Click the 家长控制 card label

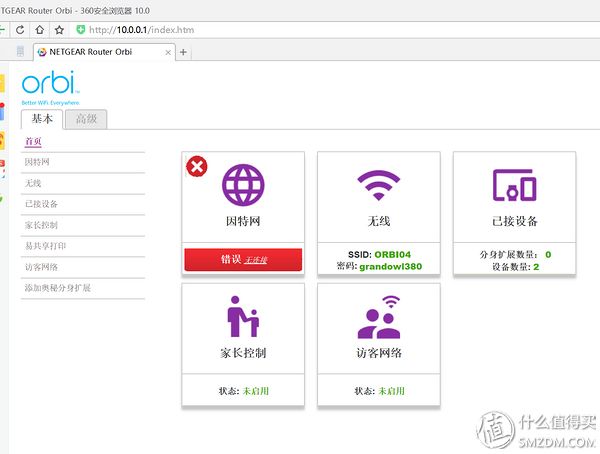pos(243,353)
